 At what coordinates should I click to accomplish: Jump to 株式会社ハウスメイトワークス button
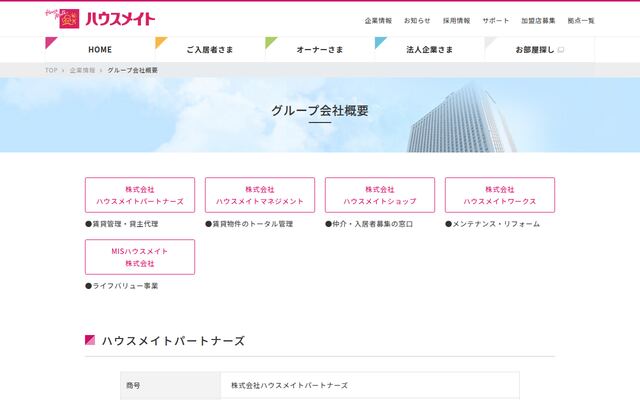tap(500, 195)
